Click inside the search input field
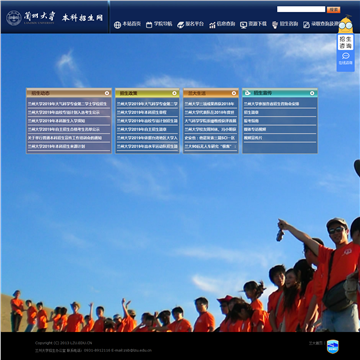Screen dimensions: 360x360 click(301, 9)
